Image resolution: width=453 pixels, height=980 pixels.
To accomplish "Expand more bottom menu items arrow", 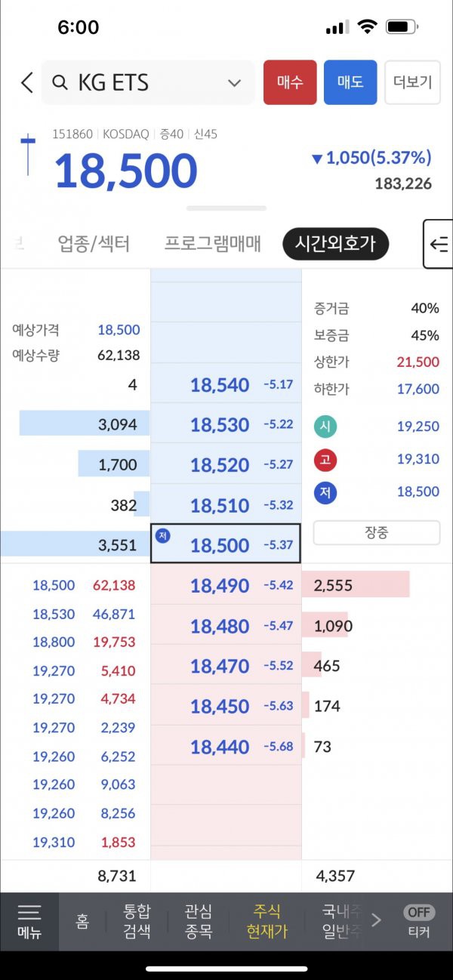I will (x=376, y=920).
